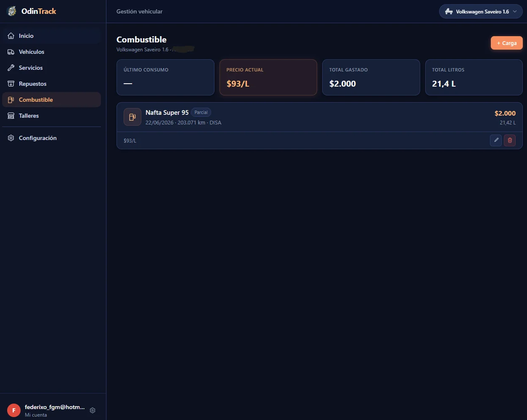Click the gear icon beside Configuración

click(11, 138)
